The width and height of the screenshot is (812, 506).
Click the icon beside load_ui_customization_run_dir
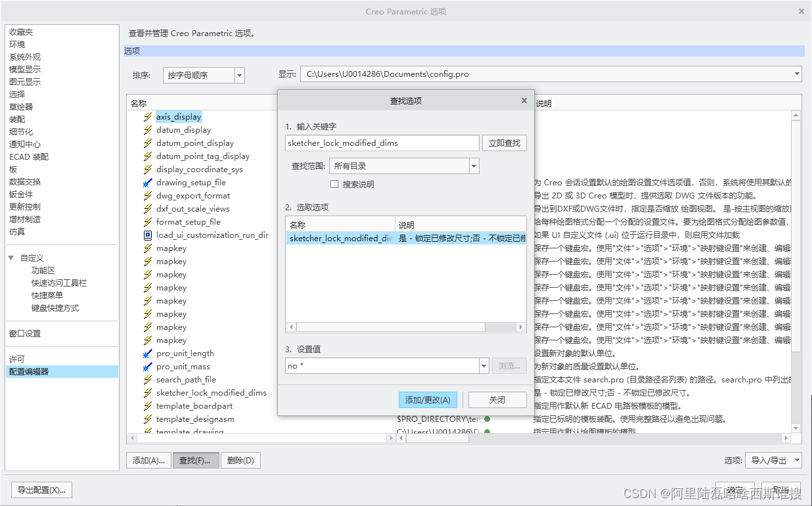point(148,235)
